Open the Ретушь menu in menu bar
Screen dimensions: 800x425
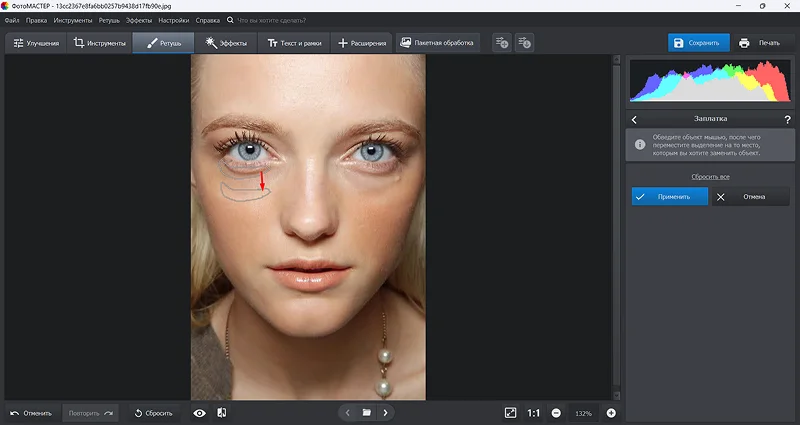(x=109, y=20)
